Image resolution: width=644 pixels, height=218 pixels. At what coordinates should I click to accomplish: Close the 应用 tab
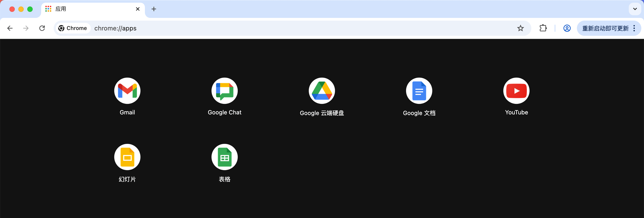click(138, 9)
